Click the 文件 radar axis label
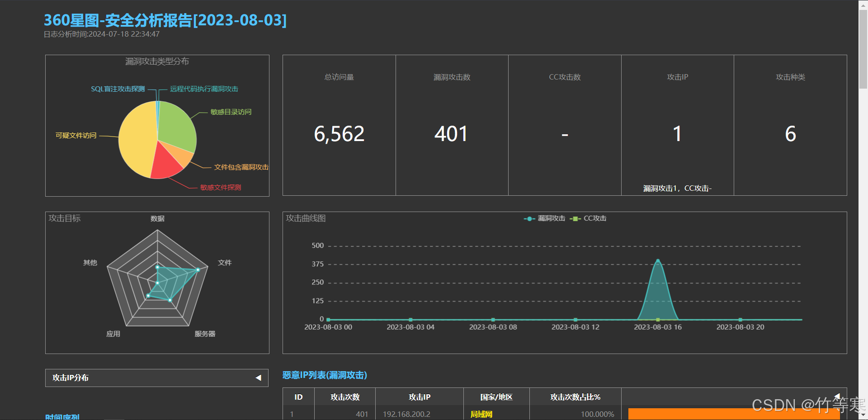 (x=225, y=263)
